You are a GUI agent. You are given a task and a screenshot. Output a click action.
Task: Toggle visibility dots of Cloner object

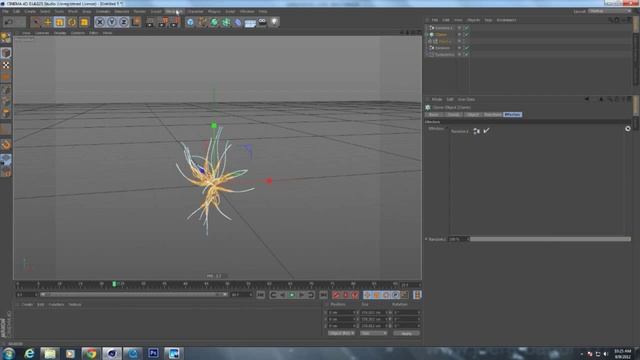459,35
